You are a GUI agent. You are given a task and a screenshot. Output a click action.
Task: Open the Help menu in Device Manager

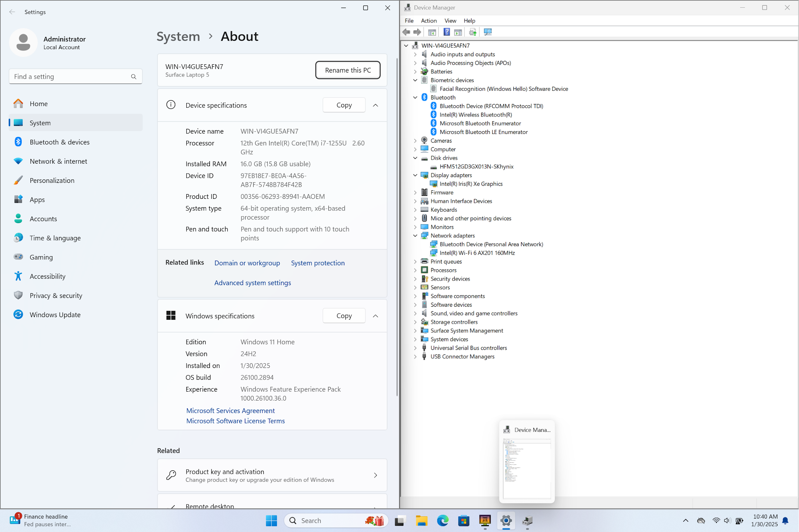point(469,21)
